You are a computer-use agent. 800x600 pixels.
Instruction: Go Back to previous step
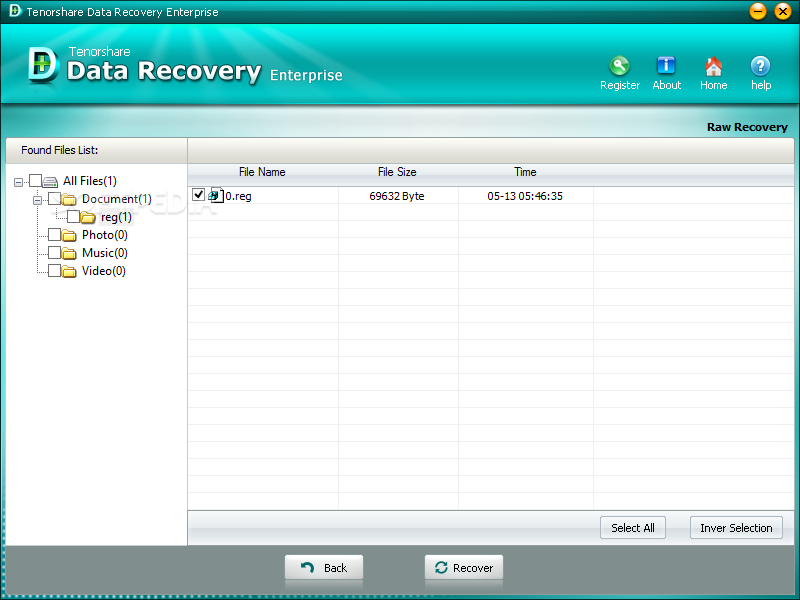[x=324, y=567]
